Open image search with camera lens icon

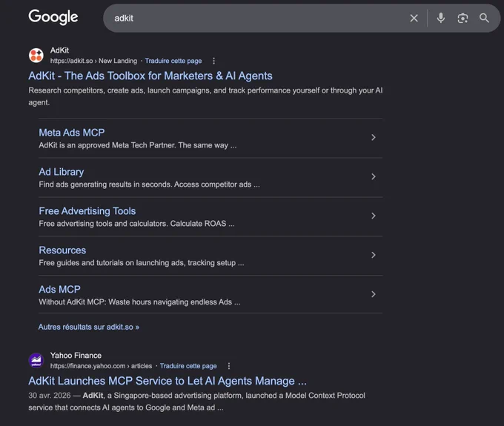tap(462, 18)
